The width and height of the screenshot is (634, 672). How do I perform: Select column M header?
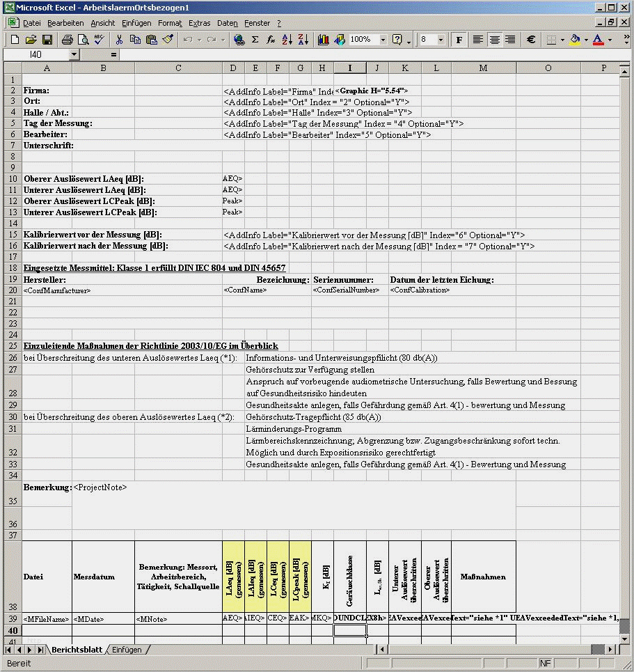coord(483,68)
